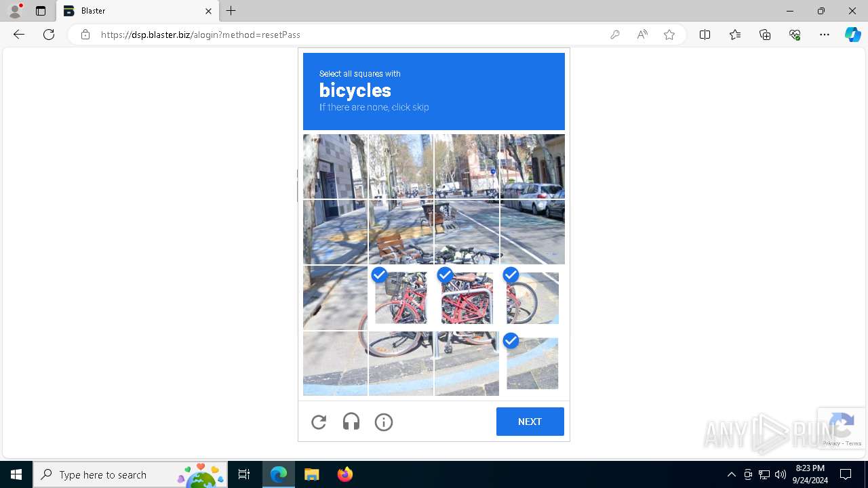Select bottom row tile with bike wheel
This screenshot has height=488, width=868.
click(401, 363)
